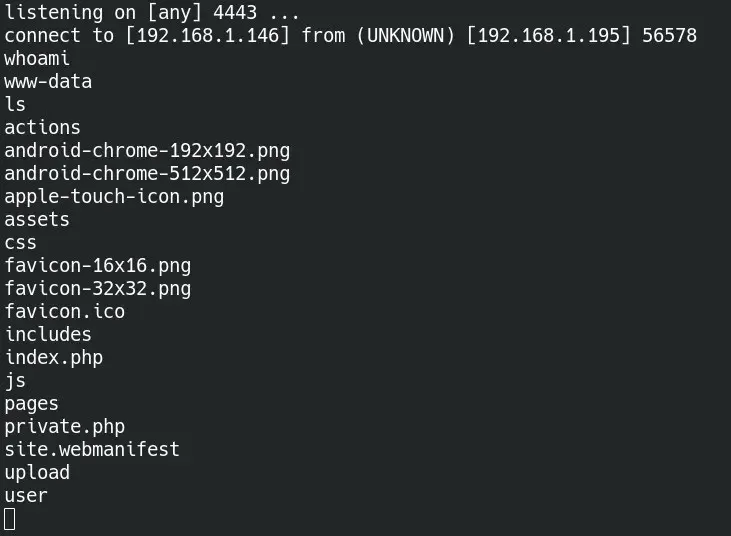Click the 'actions' directory entry
Viewport: 731px width, 536px height.
pos(42,128)
